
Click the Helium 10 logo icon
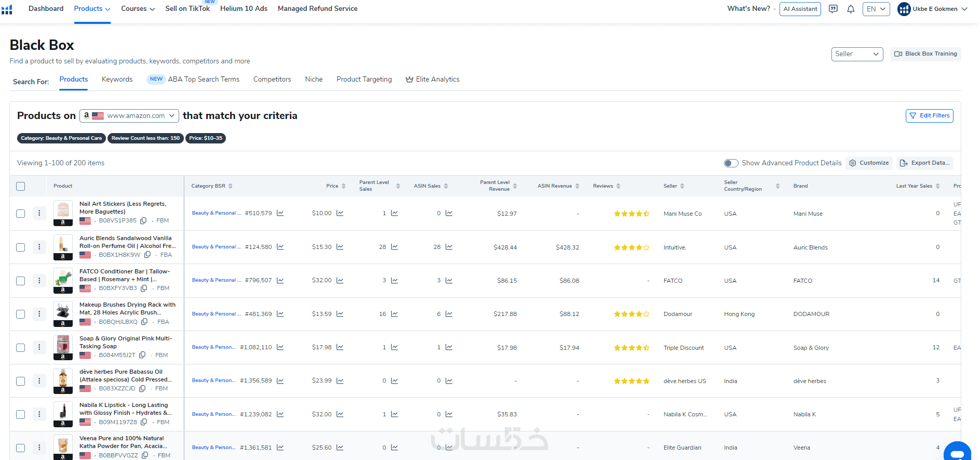[x=7, y=9]
